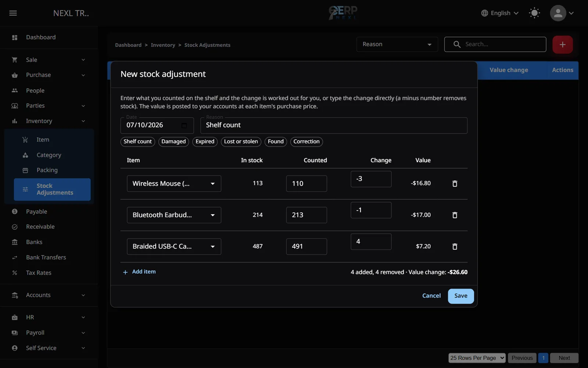
Task: Expand the Accounts menu chevron
Action: (x=83, y=295)
